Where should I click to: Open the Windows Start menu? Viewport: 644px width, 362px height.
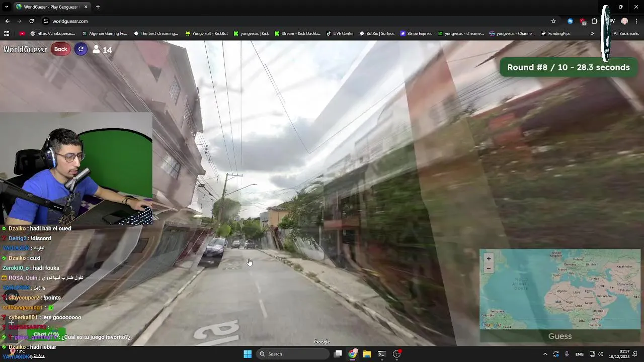click(x=248, y=354)
